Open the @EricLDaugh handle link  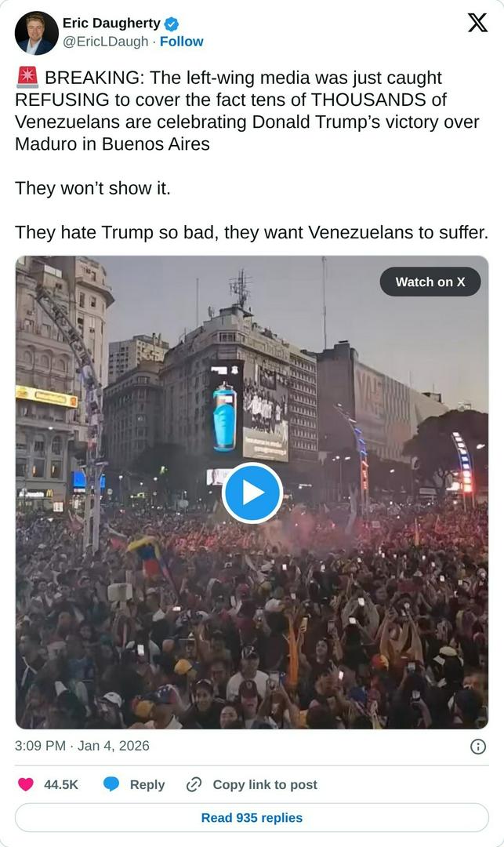coord(105,42)
